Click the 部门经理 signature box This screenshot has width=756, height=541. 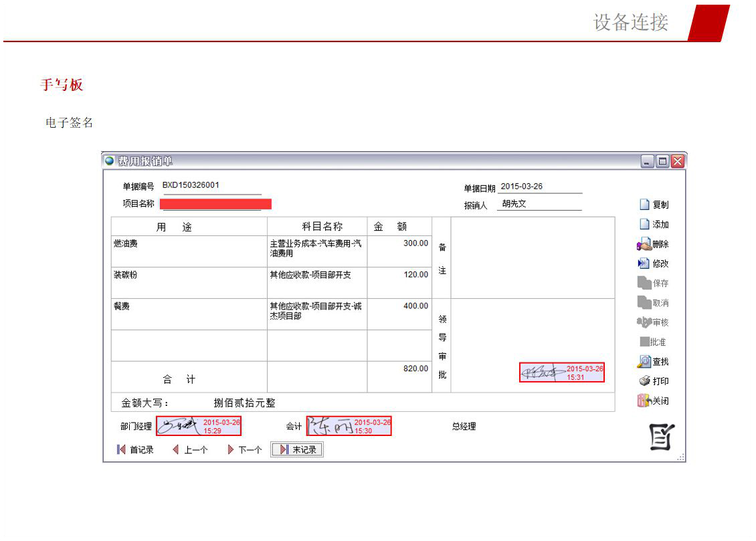199,426
